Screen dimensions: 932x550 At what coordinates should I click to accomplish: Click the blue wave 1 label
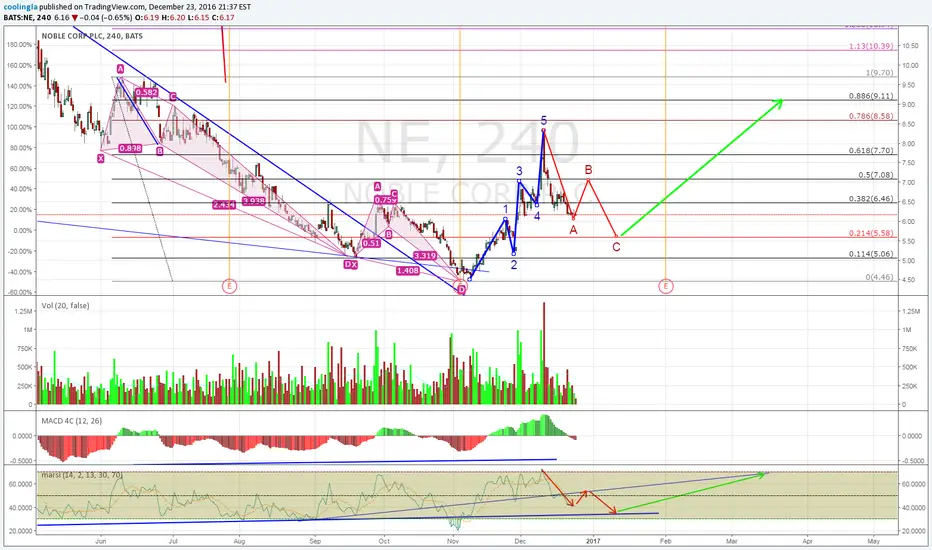click(x=506, y=209)
